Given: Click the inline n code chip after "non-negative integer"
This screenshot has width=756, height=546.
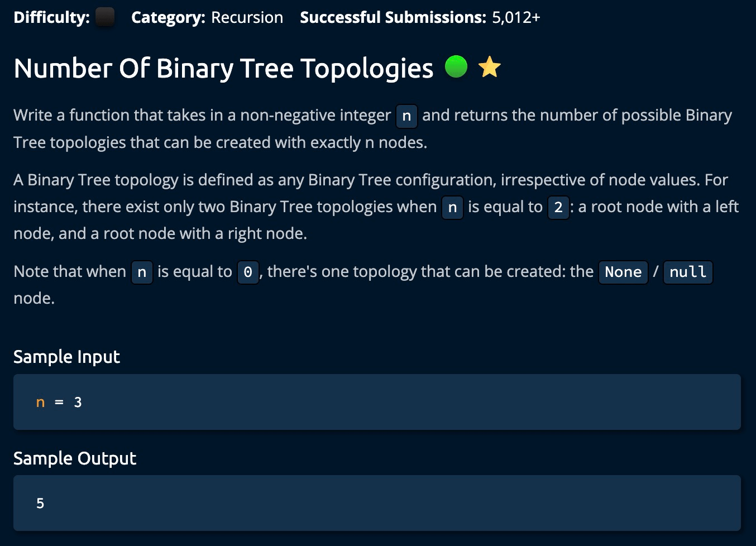Looking at the screenshot, I should pyautogui.click(x=406, y=116).
